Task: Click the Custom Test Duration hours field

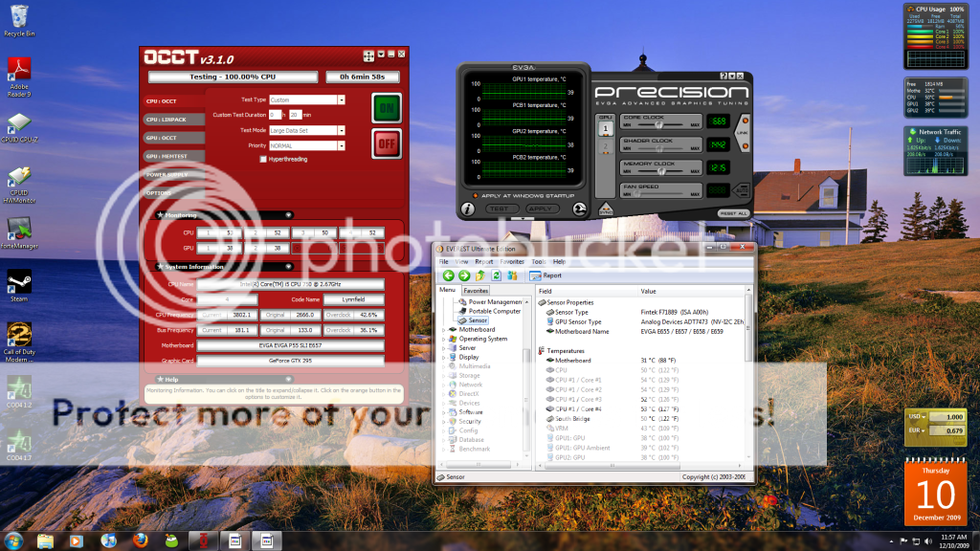Action: 275,115
